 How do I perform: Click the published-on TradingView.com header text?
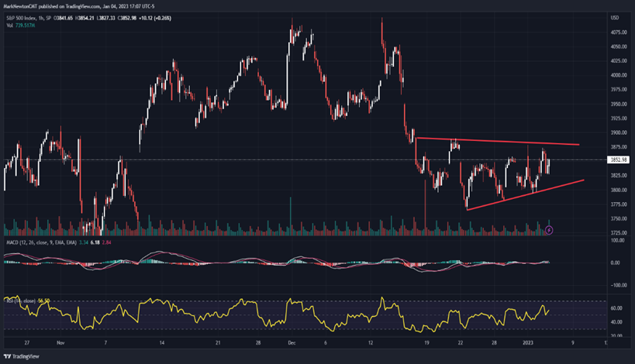78,6
